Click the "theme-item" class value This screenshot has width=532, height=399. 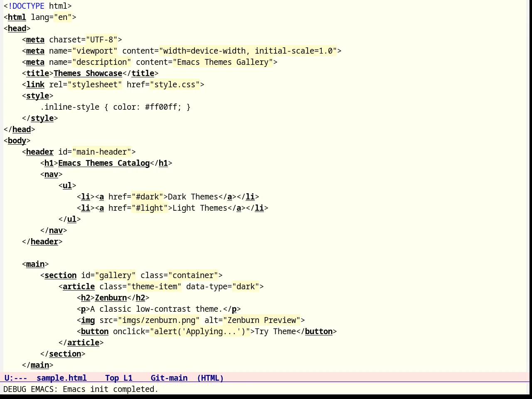click(x=154, y=286)
